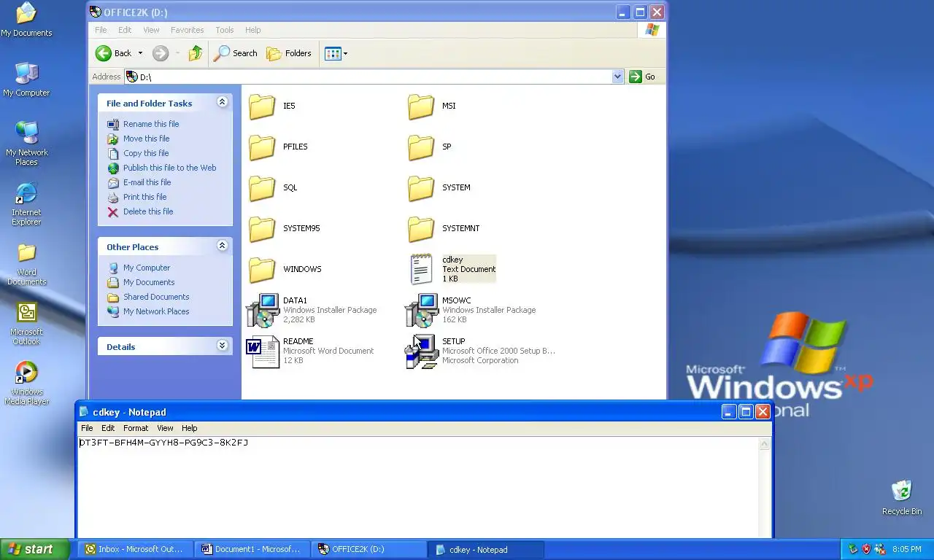Select the MSI folder icon
Screen dimensions: 934x560
pyautogui.click(x=421, y=106)
